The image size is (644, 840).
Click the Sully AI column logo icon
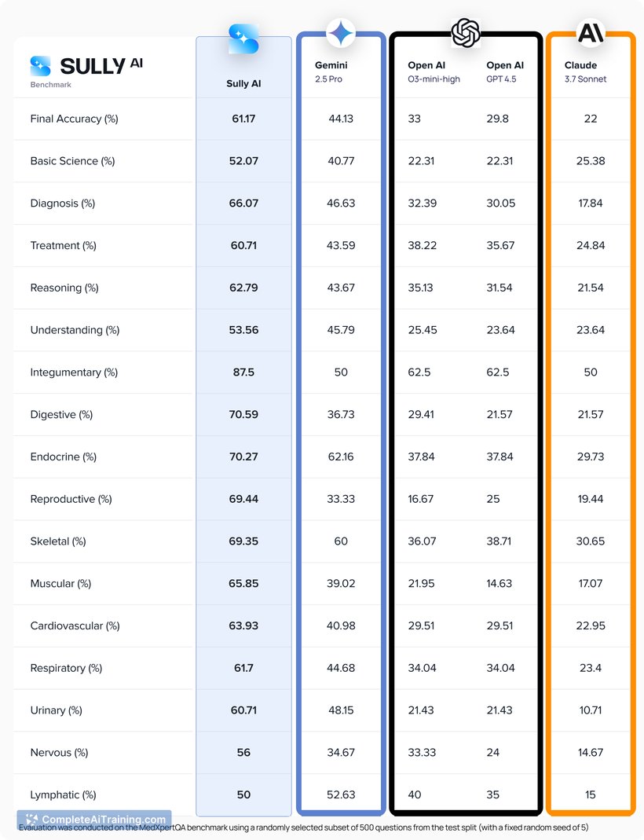pos(243,39)
